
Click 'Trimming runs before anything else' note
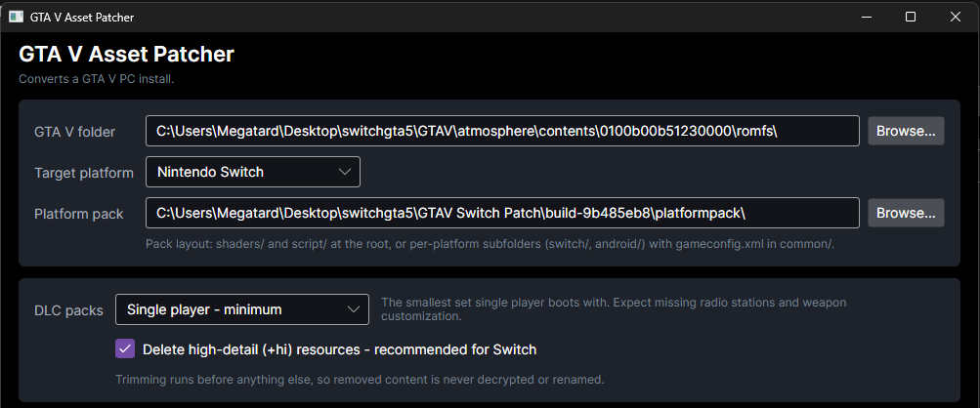click(x=360, y=380)
